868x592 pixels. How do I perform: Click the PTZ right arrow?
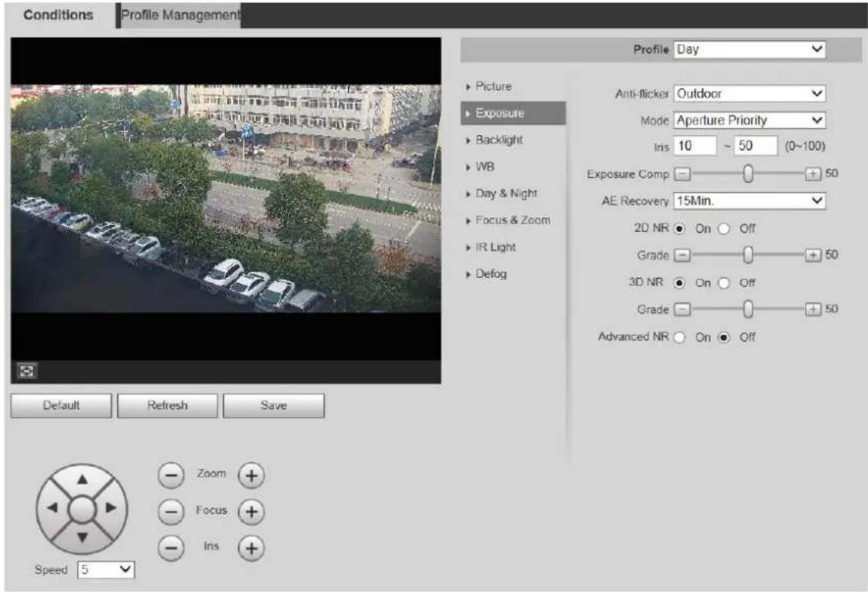point(111,507)
